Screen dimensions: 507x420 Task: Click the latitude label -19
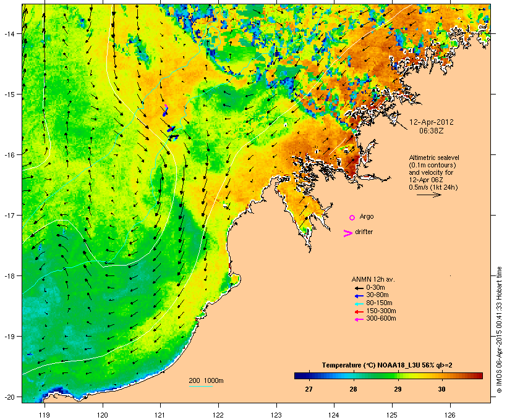tap(9, 337)
